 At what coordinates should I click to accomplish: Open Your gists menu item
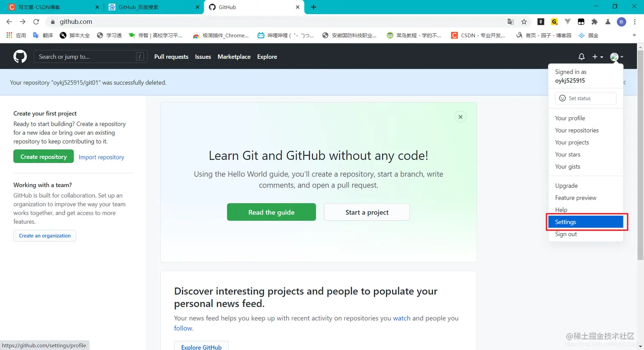point(586,167)
